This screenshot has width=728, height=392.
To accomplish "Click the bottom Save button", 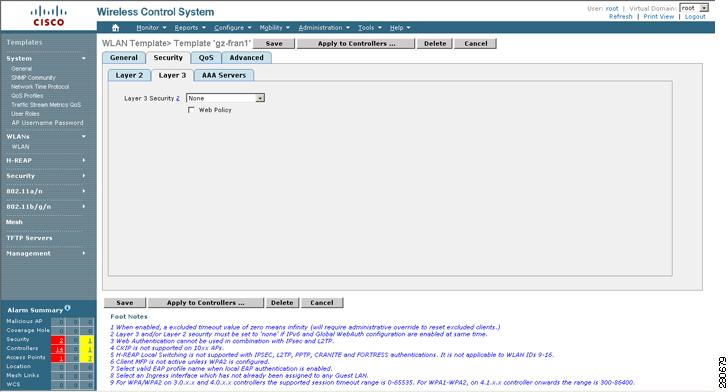I will pos(124,303).
